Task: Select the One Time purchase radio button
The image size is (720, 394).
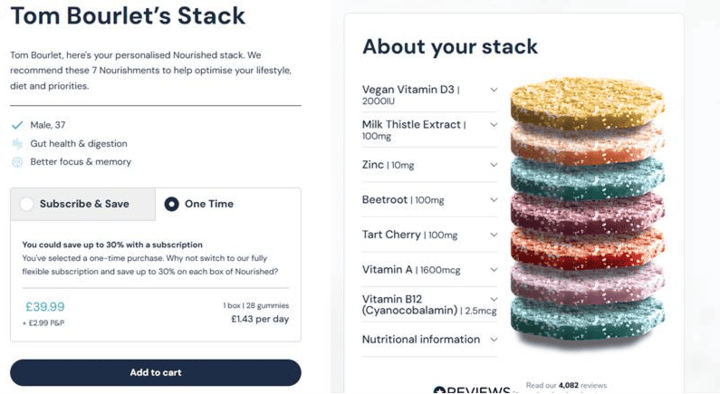Action: pyautogui.click(x=172, y=204)
